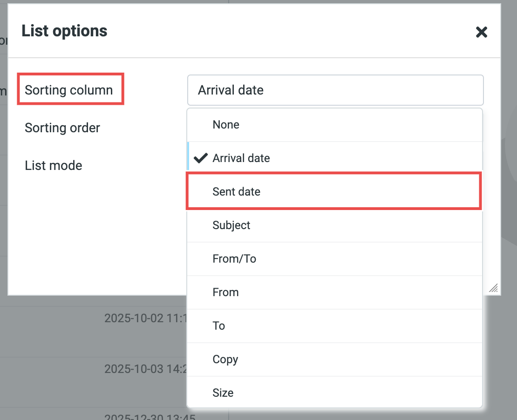
Task: Pick the Copy sorting option
Action: tap(334, 359)
